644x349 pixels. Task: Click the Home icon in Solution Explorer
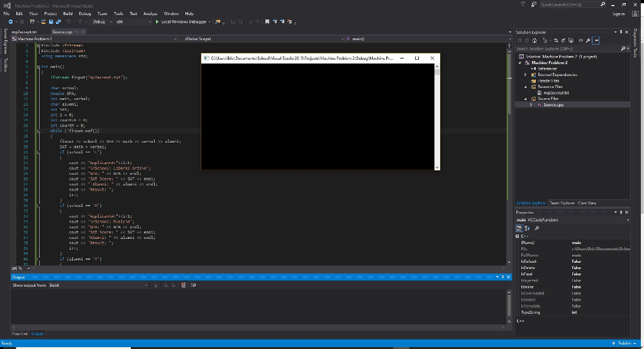click(536, 40)
